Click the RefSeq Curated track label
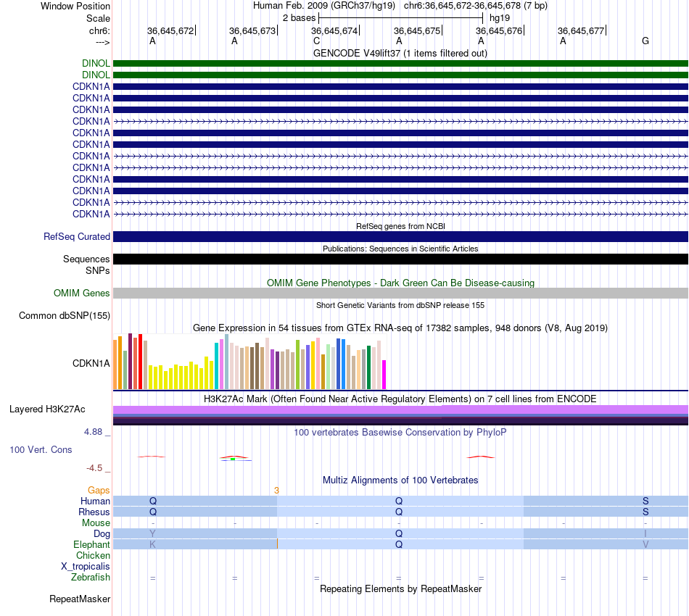 (x=77, y=237)
